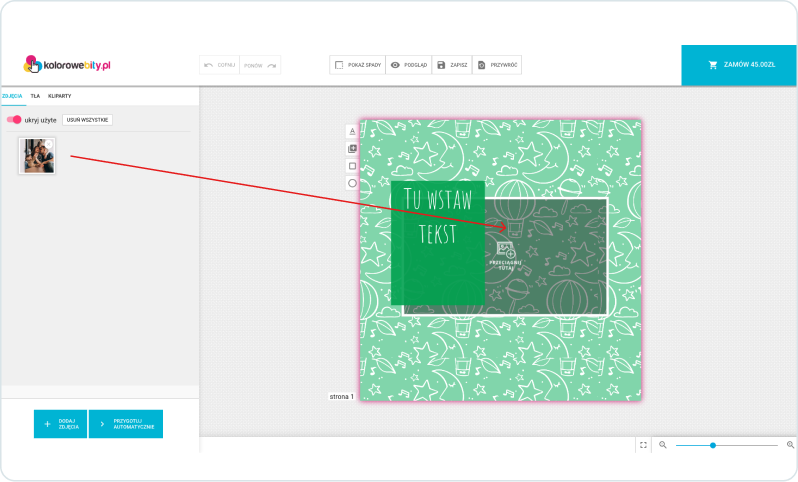This screenshot has width=798, height=482.
Task: Open the Tła backgrounds tab
Action: (x=35, y=96)
